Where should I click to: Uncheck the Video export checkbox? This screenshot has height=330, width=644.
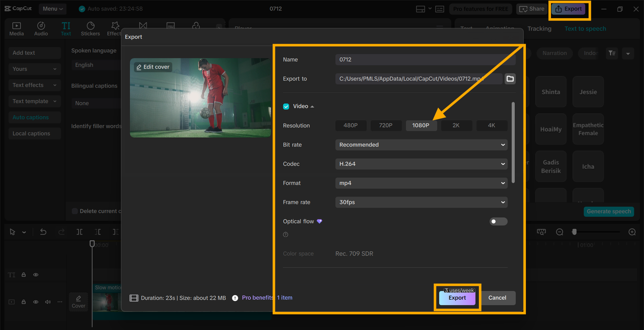286,106
